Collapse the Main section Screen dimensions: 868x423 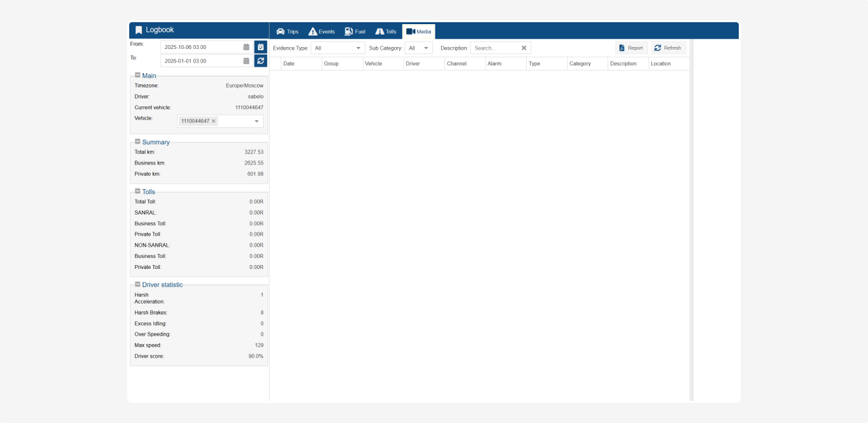tap(138, 75)
